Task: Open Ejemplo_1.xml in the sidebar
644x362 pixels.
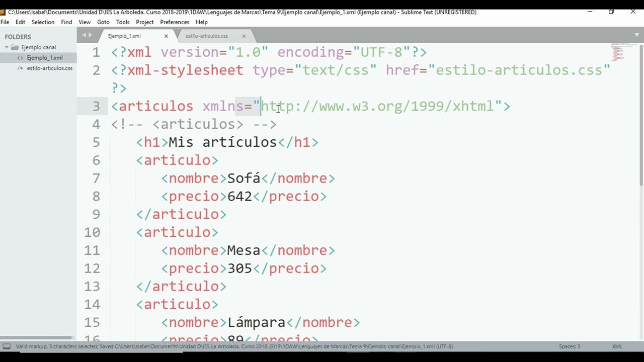Action: (x=45, y=58)
